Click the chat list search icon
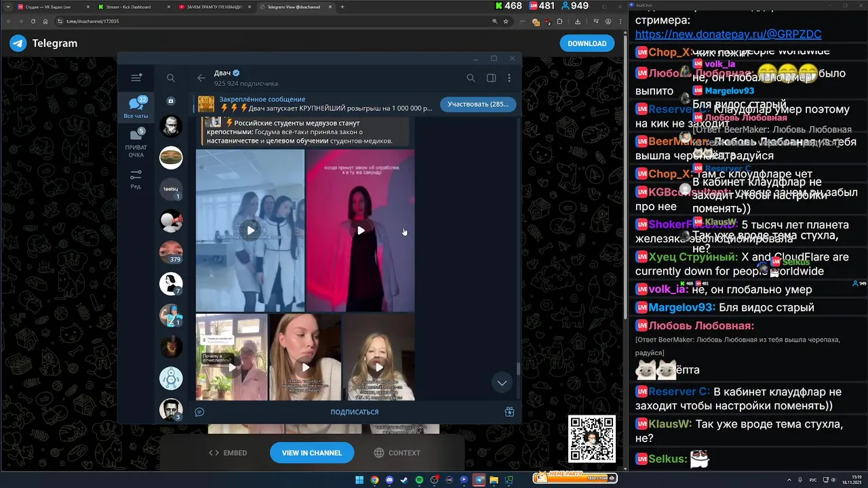Image resolution: width=868 pixels, height=488 pixels. pyautogui.click(x=171, y=78)
